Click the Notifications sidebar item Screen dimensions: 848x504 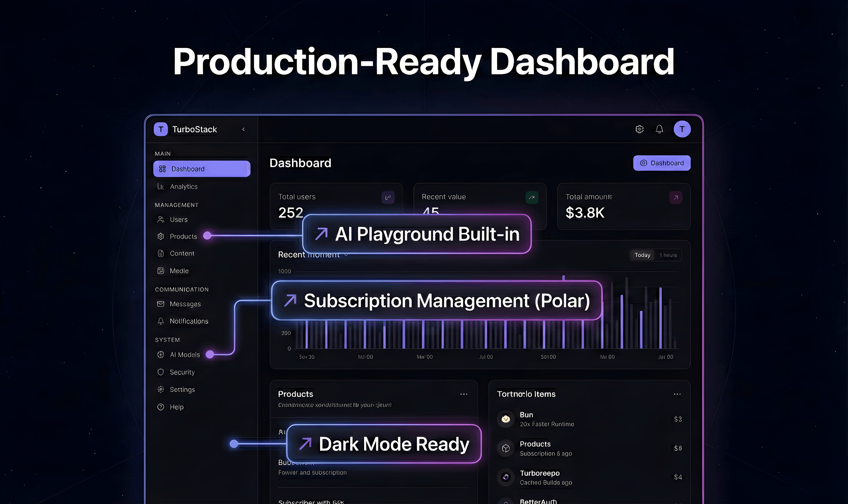coord(189,321)
